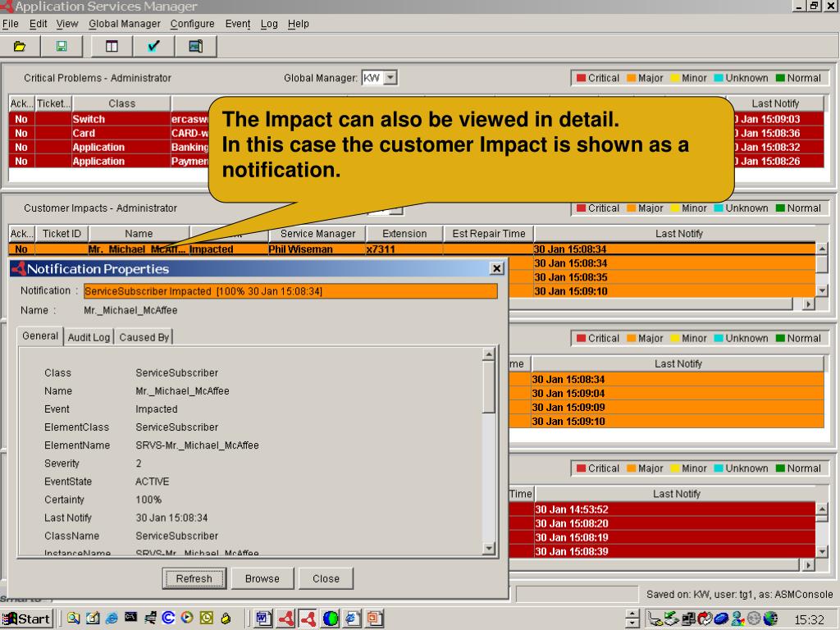Click the column layout toolbar icon
Viewport: 840px width, 630px height.
(112, 46)
